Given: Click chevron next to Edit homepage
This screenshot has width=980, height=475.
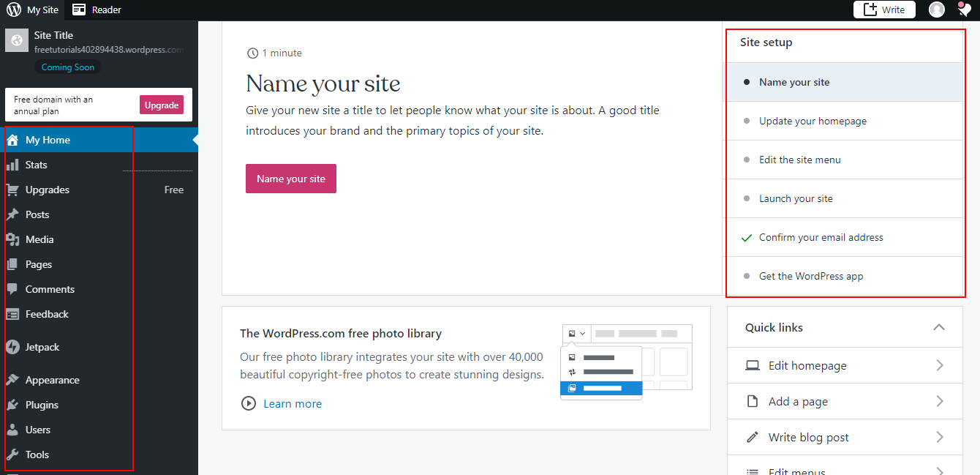Looking at the screenshot, I should point(940,365).
